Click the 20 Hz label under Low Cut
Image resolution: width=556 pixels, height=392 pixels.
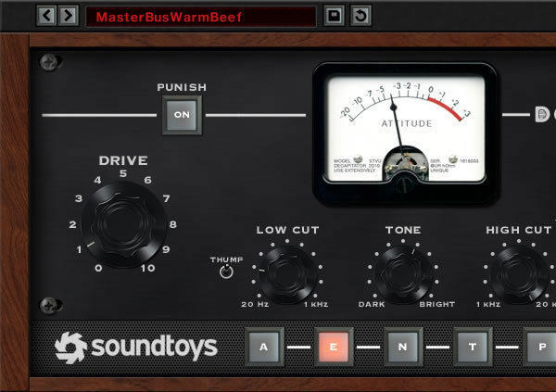pyautogui.click(x=255, y=304)
